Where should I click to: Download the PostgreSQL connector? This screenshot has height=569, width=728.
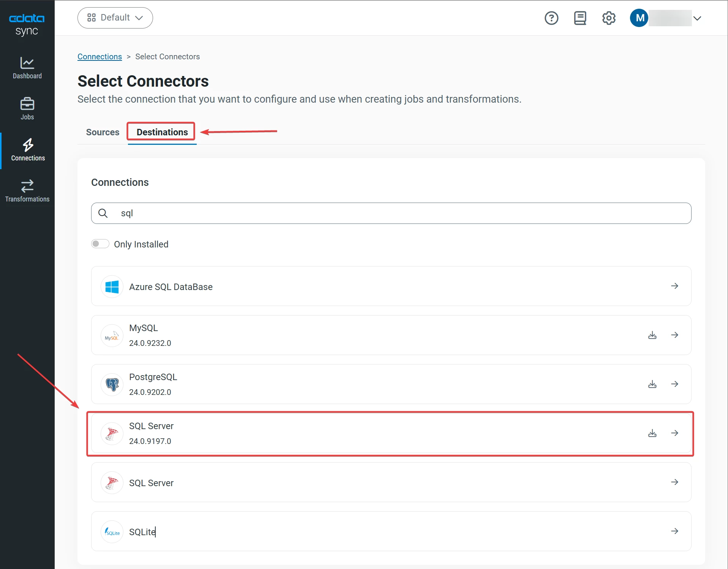pos(652,384)
